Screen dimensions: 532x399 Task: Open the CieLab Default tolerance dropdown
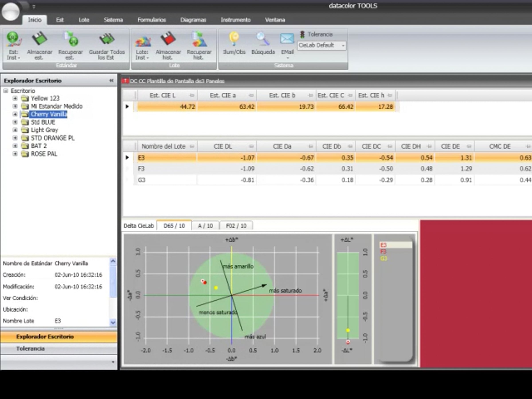click(343, 45)
